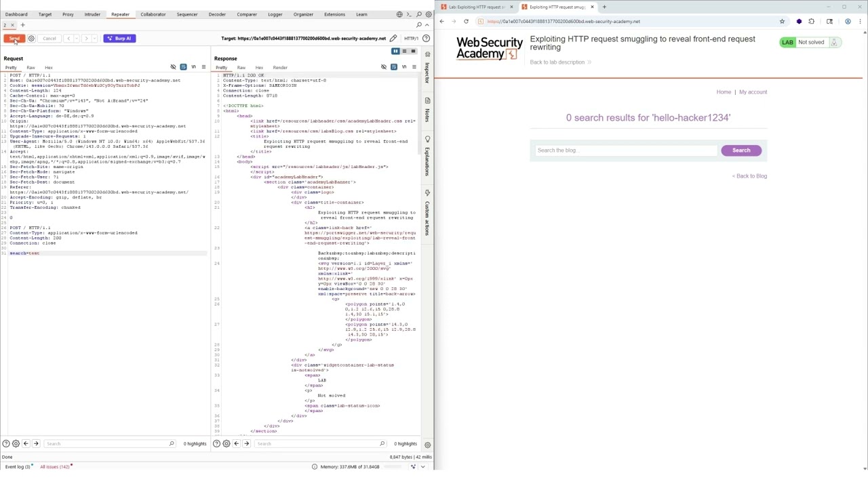Toggle show newlines \n in Request

click(193, 67)
